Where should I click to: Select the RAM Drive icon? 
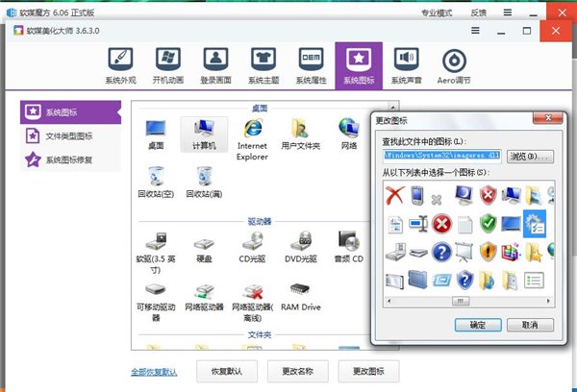(x=301, y=298)
